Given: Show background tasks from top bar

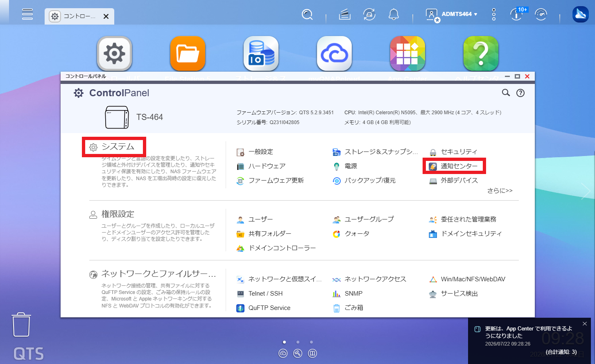Looking at the screenshot, I should pyautogui.click(x=345, y=14).
